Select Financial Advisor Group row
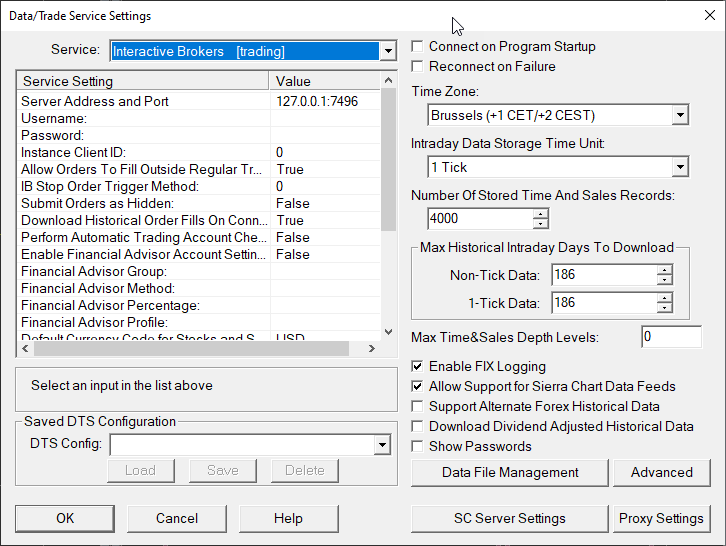This screenshot has height=546, width=726. coord(199,271)
